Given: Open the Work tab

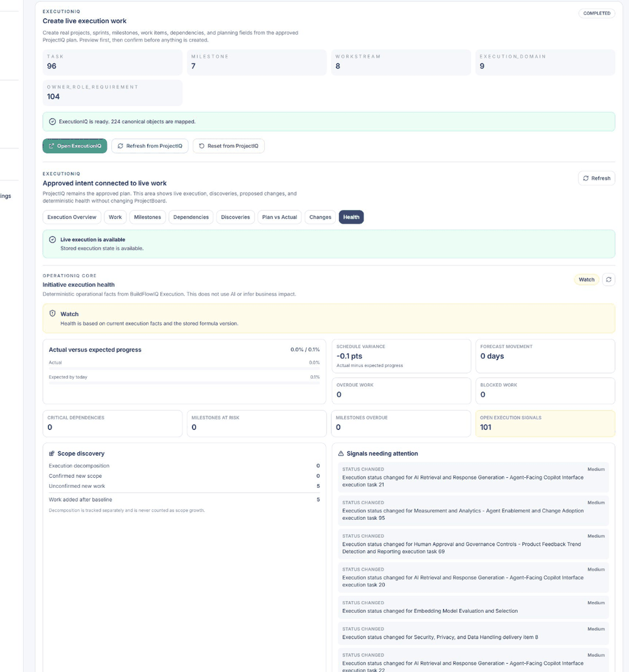Looking at the screenshot, I should coord(115,217).
